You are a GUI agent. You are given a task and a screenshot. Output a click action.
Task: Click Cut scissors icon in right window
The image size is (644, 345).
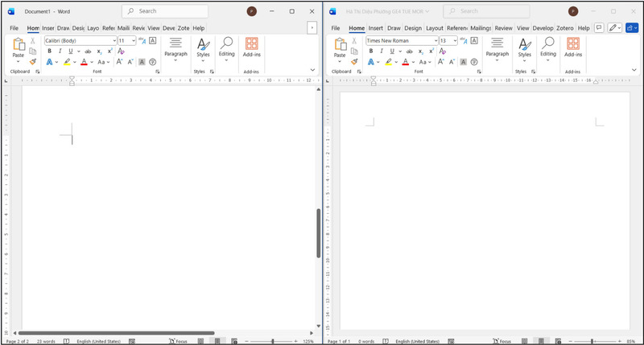(354, 40)
